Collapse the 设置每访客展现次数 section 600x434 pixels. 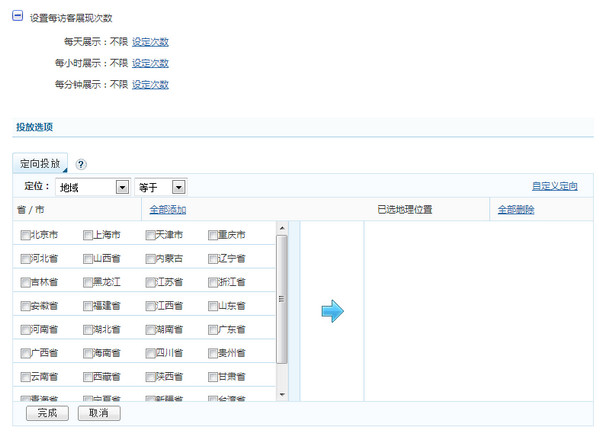click(x=17, y=16)
